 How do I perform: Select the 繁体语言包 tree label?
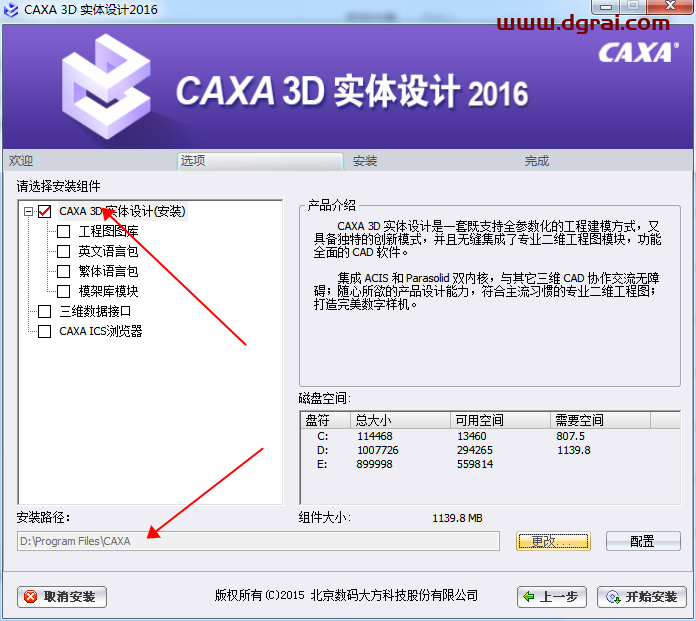tap(108, 271)
